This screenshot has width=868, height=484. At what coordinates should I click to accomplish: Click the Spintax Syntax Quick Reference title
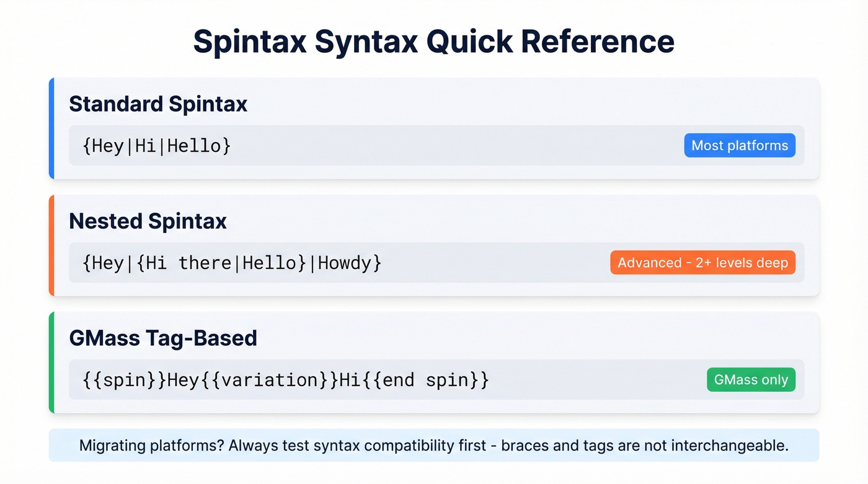coord(434,42)
